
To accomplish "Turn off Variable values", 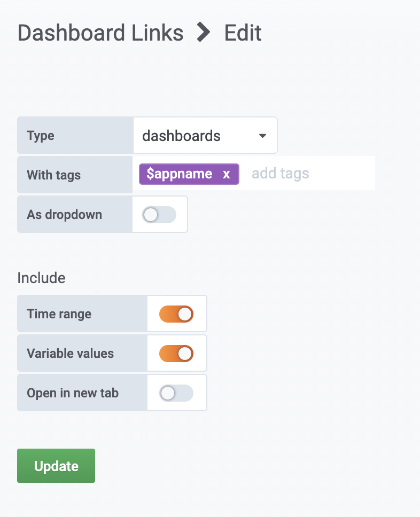I will [x=177, y=353].
